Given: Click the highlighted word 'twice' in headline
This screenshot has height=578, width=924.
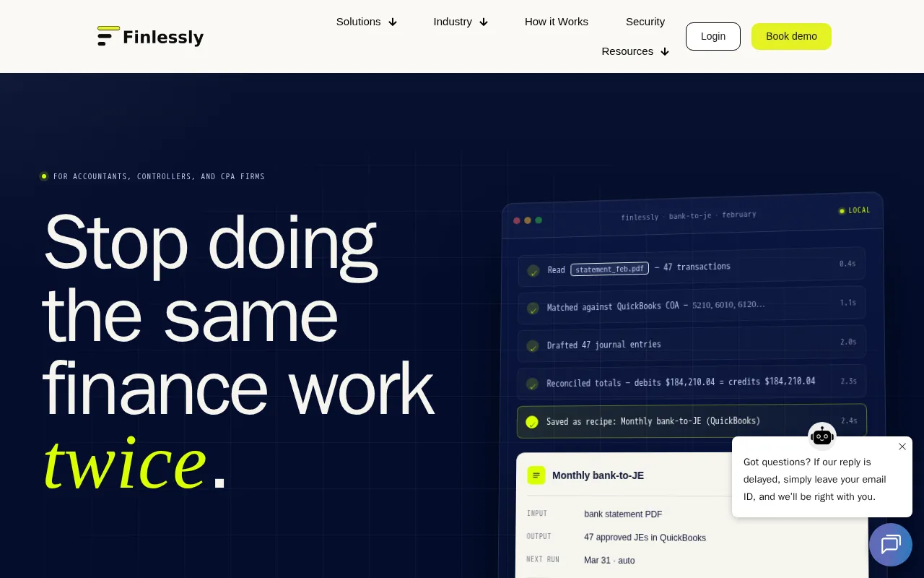Looking at the screenshot, I should coord(124,462).
